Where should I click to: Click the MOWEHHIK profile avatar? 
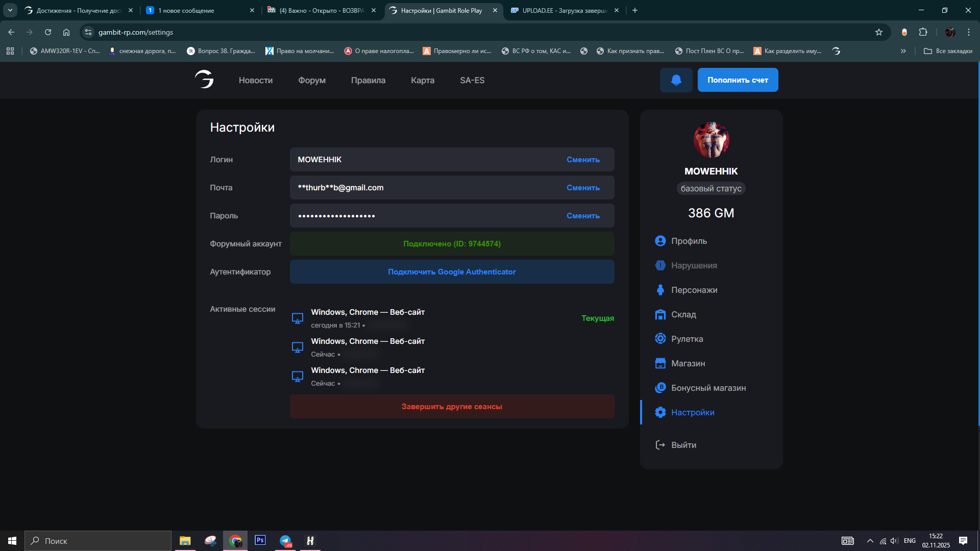(x=711, y=140)
